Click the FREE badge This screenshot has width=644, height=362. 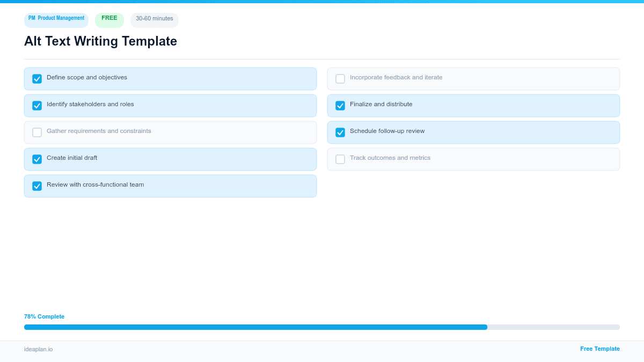pyautogui.click(x=109, y=19)
